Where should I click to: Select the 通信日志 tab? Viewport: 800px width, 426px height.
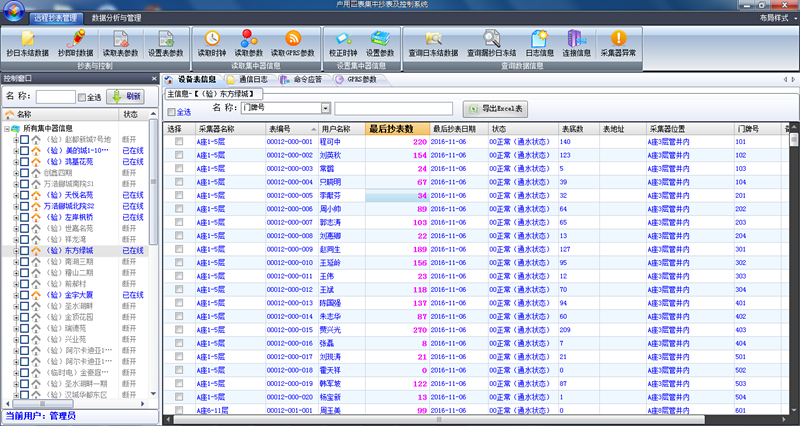pos(250,80)
